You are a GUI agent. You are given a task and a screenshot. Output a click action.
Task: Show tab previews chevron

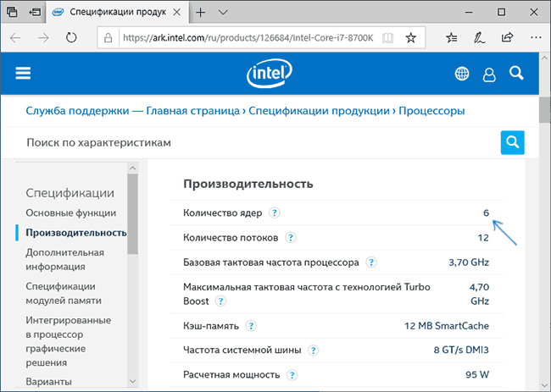[x=223, y=13]
